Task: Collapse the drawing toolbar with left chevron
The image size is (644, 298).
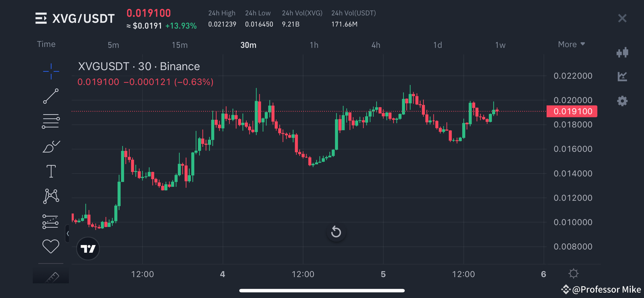Action: tap(68, 233)
